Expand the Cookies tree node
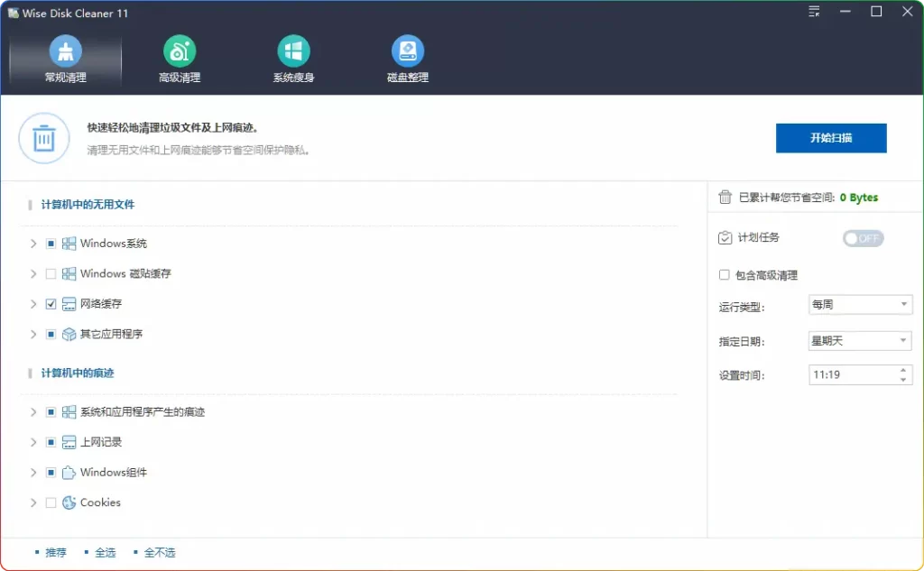This screenshot has width=924, height=571. pyautogui.click(x=33, y=502)
